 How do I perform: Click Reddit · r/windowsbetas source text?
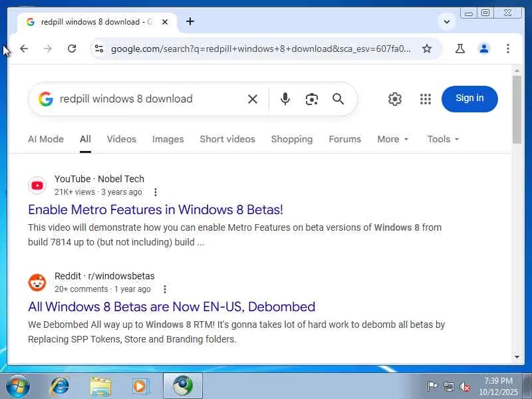(104, 276)
